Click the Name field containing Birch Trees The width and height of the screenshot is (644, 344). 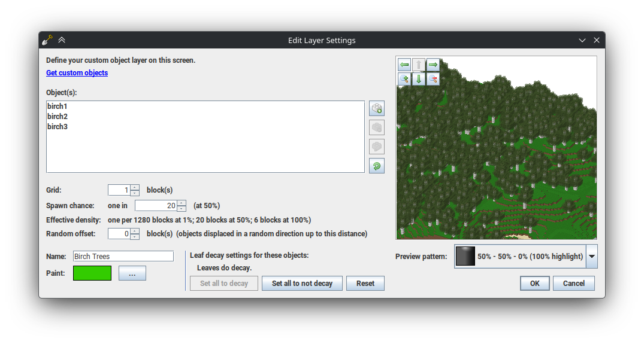point(123,256)
